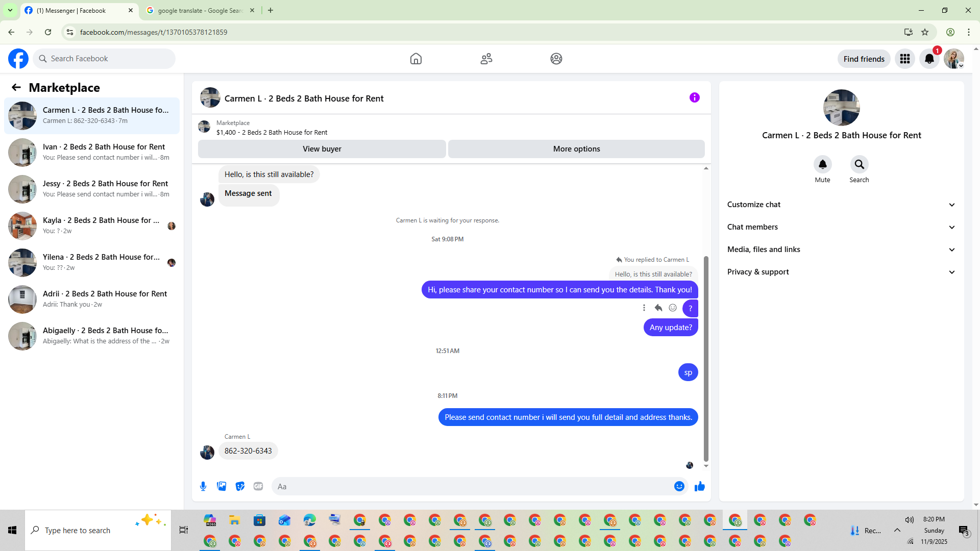Click the More options button
Viewport: 980px width, 551px height.
tap(577, 149)
